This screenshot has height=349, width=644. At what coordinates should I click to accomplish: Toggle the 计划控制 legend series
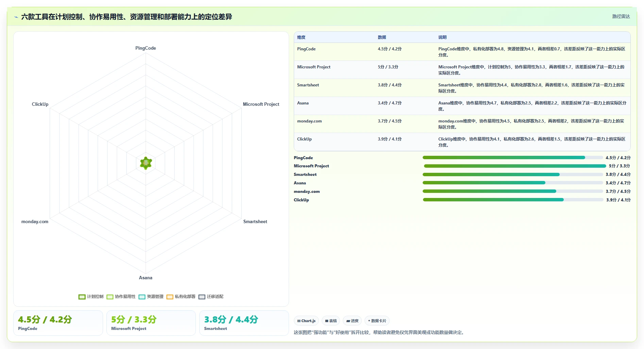[91, 297]
